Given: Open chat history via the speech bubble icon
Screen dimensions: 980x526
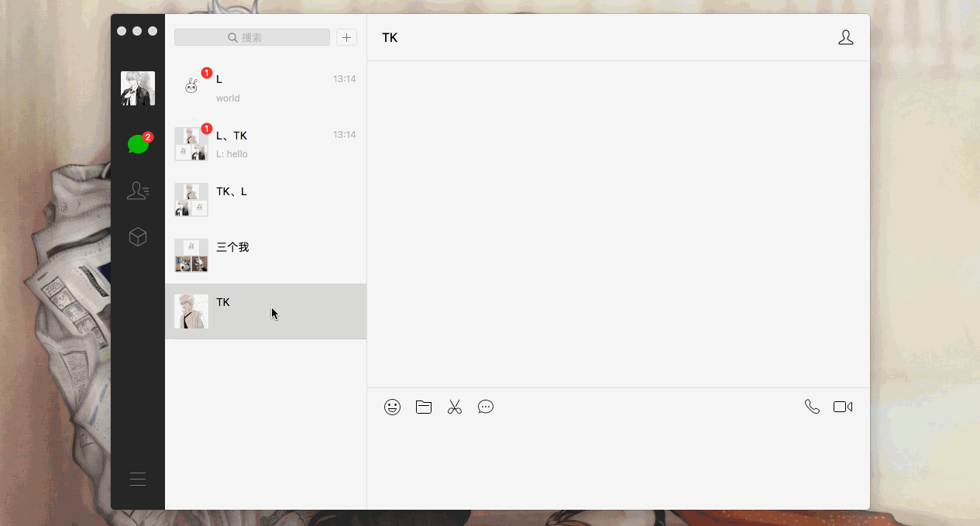Looking at the screenshot, I should coord(486,407).
